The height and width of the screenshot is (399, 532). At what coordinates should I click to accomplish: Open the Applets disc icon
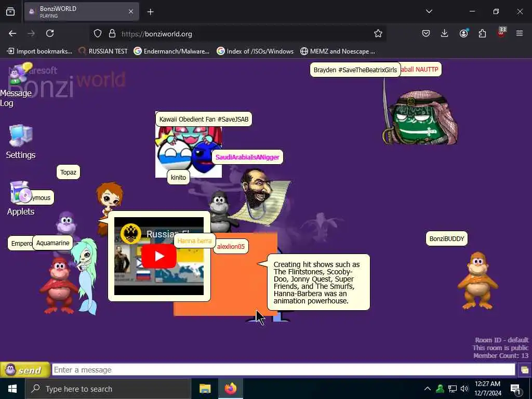pyautogui.click(x=20, y=192)
